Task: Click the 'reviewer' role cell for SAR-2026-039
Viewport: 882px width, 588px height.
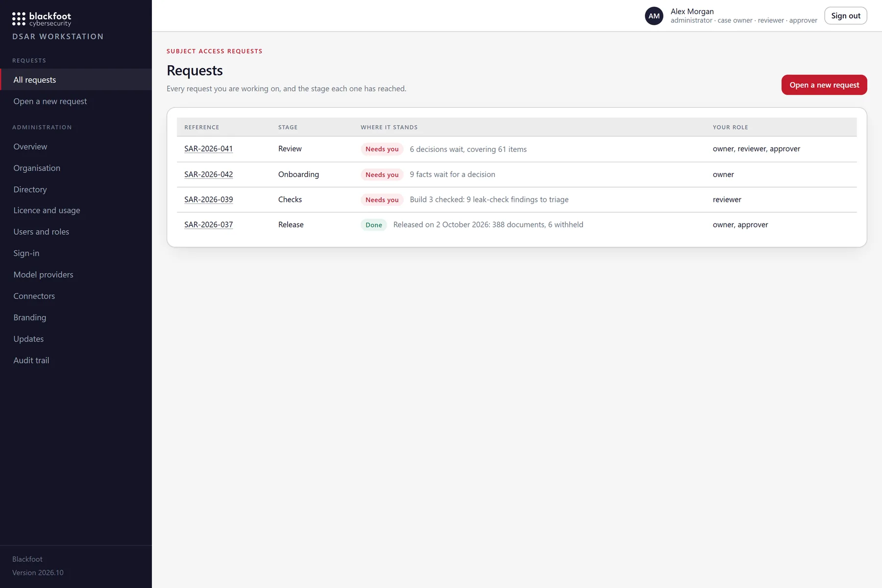Action: [x=727, y=199]
